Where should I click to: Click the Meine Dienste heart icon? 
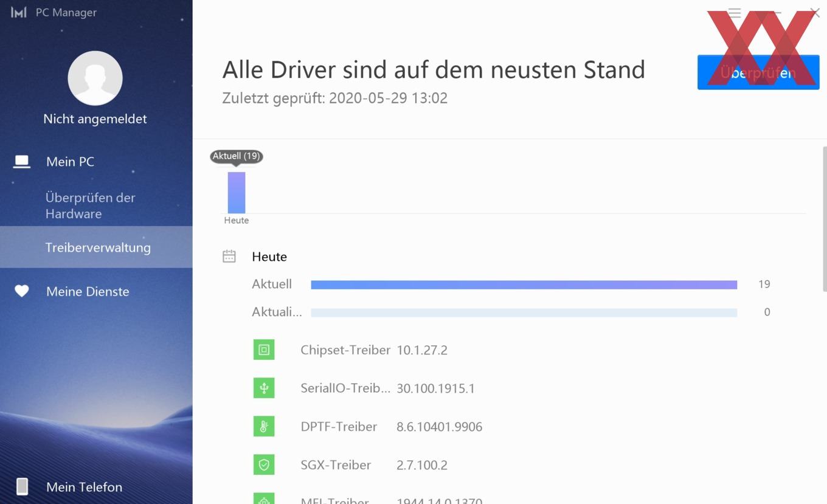tap(22, 291)
